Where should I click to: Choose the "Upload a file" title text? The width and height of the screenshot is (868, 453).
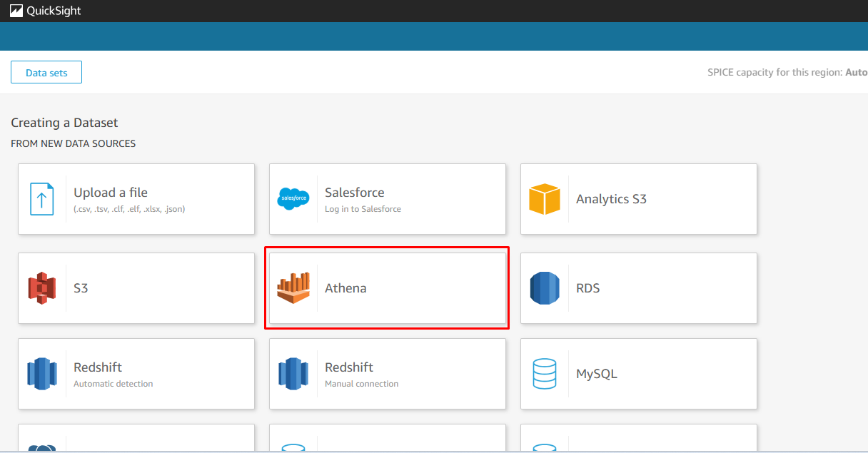111,193
